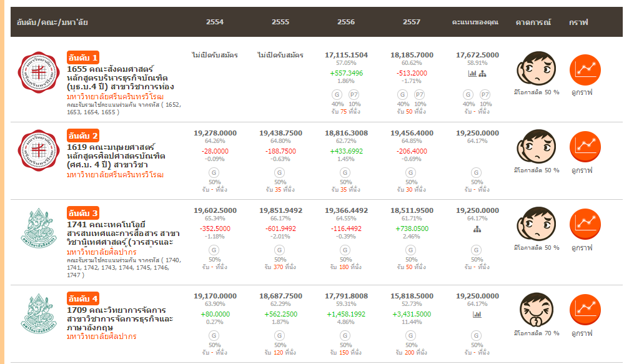
Task: Click score value 19,366.4492
Action: (346, 210)
